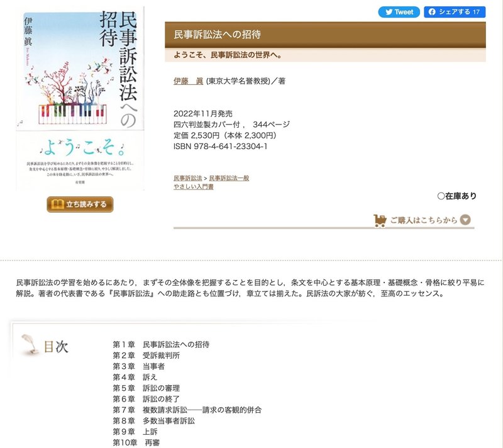503x448 pixels.
Task: Click chapter row 第2章 受訴裁判所
Action: 146,356
